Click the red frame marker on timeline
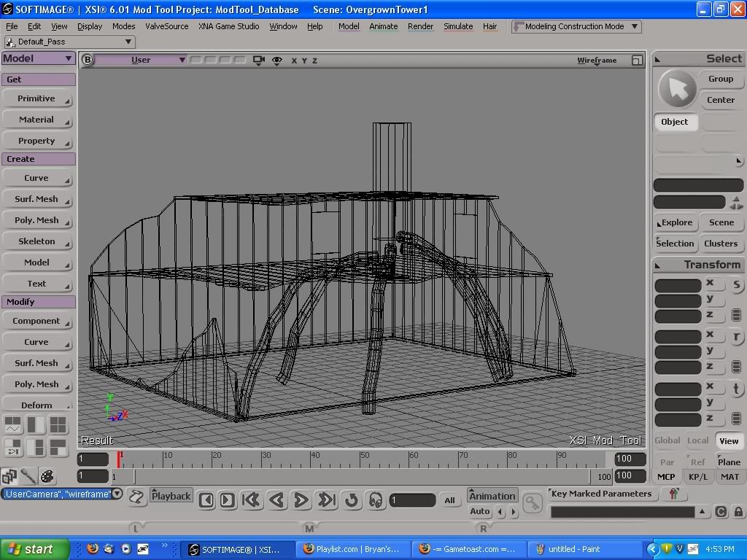This screenshot has width=747, height=560. pyautogui.click(x=119, y=459)
